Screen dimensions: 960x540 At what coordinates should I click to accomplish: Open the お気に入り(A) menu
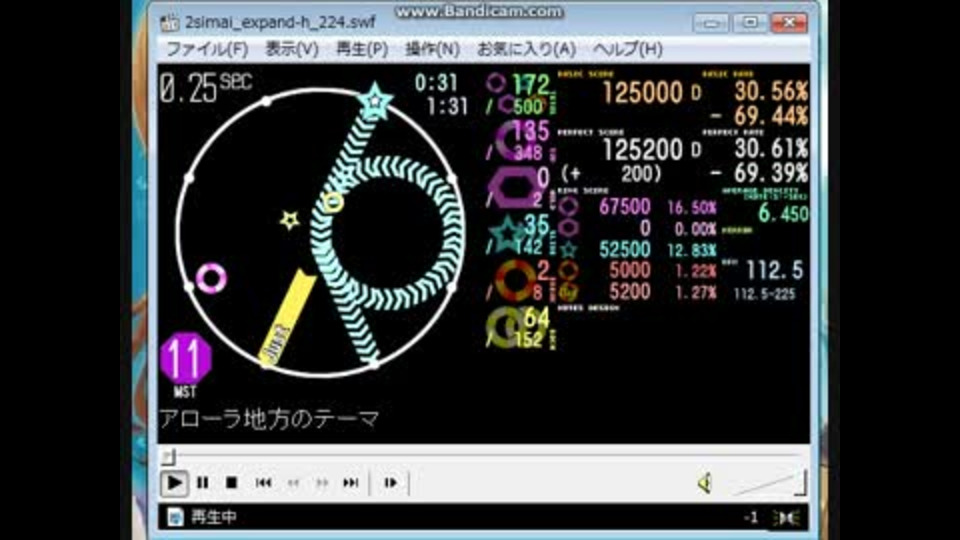point(527,49)
